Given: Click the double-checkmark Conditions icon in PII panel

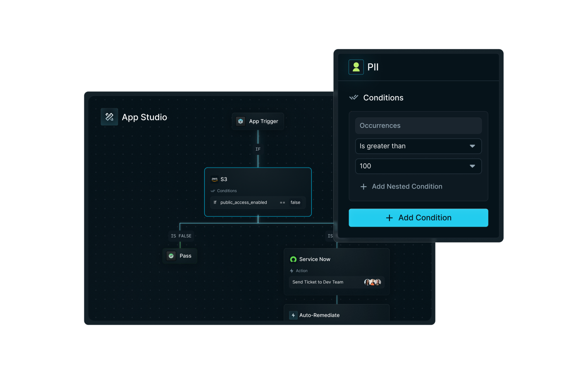Looking at the screenshot, I should click(x=354, y=97).
